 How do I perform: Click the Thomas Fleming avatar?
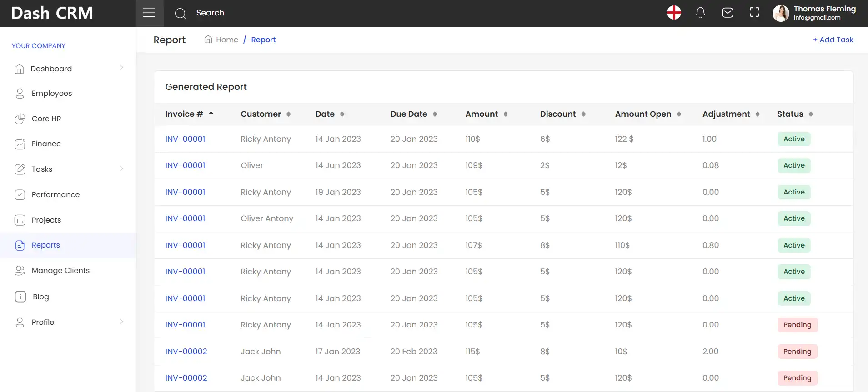(x=781, y=13)
